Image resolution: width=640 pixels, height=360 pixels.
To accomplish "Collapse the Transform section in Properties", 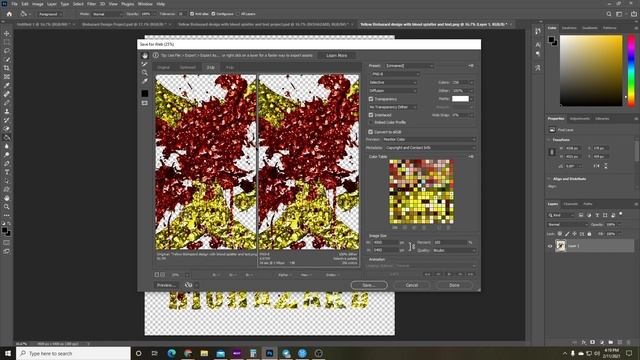I will pos(549,140).
